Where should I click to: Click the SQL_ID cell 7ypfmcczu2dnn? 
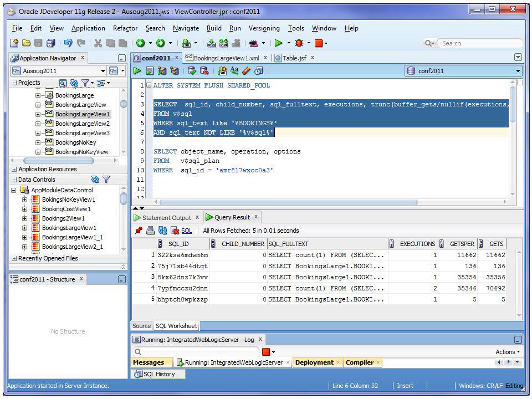pos(182,288)
